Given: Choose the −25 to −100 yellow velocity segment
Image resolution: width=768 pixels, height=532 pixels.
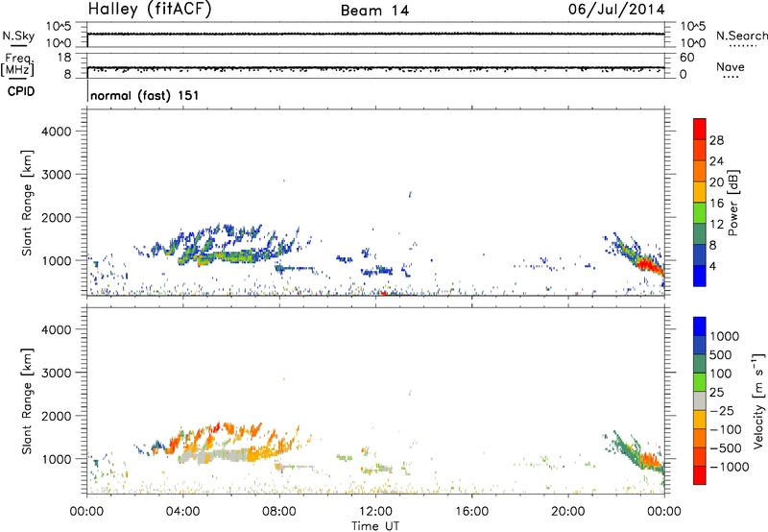Looking at the screenshot, I should 700,420.
